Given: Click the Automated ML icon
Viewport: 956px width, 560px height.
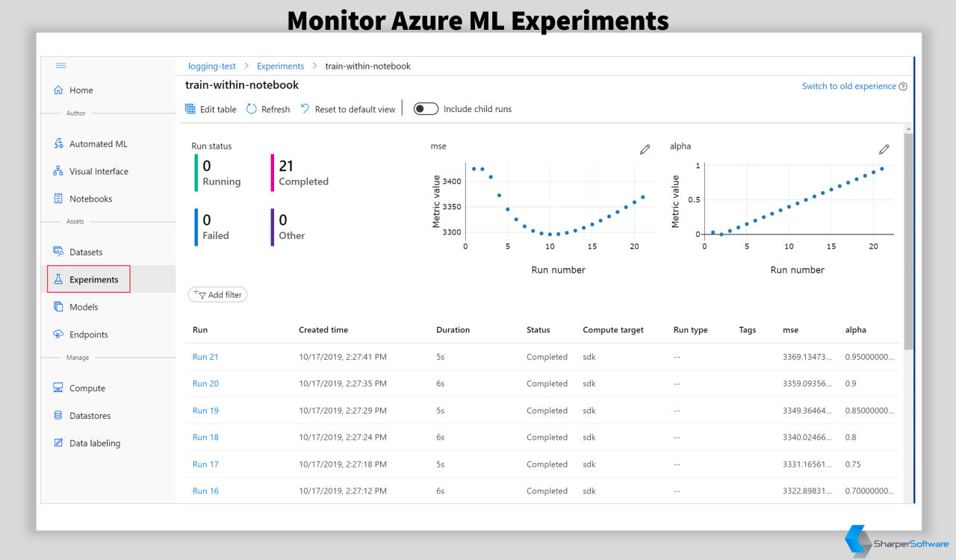Looking at the screenshot, I should coord(58,144).
